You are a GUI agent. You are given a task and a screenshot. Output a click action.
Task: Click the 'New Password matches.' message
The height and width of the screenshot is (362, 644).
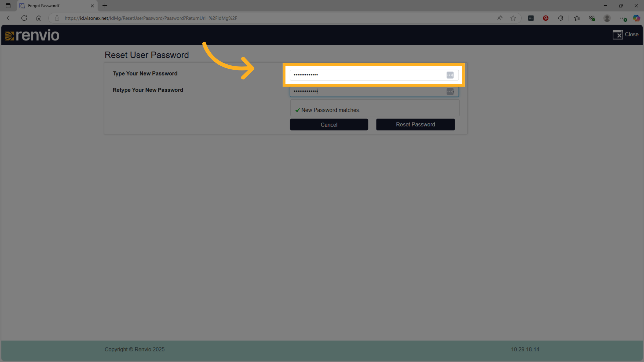[330, 110]
